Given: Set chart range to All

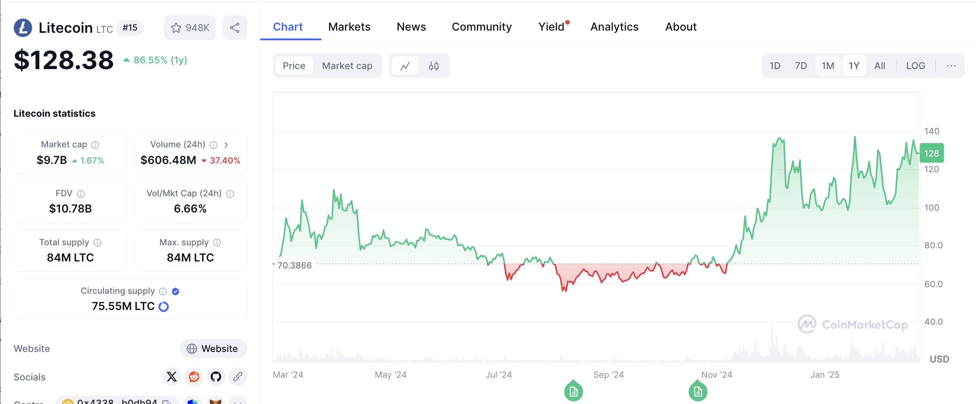Looking at the screenshot, I should (x=880, y=66).
